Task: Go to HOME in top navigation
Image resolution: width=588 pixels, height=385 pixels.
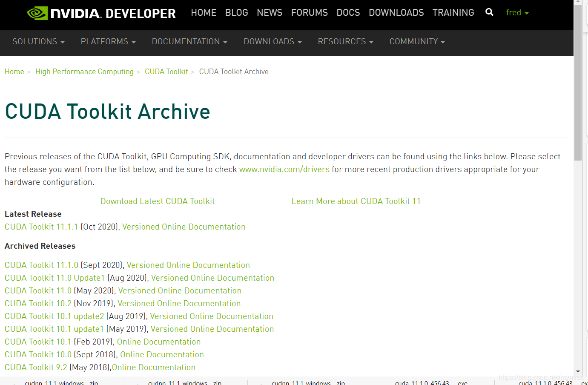Action: (x=204, y=13)
